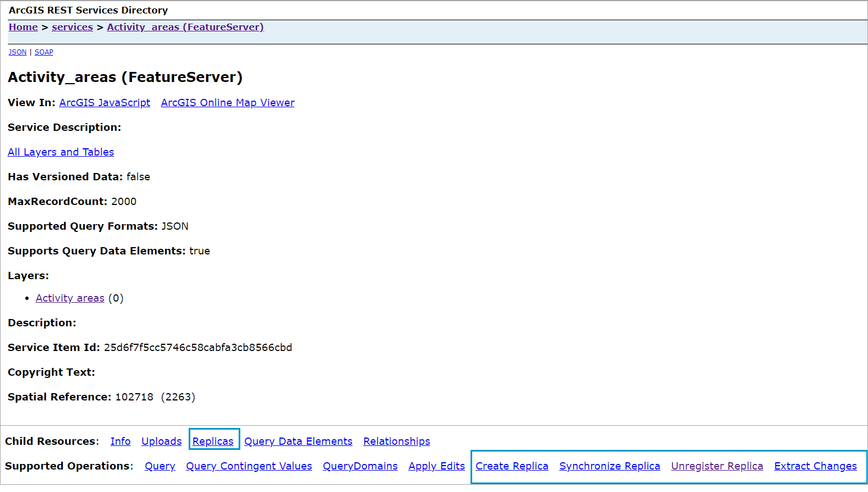Open the Activity_areas FeatureServer breadcrumb

point(185,26)
